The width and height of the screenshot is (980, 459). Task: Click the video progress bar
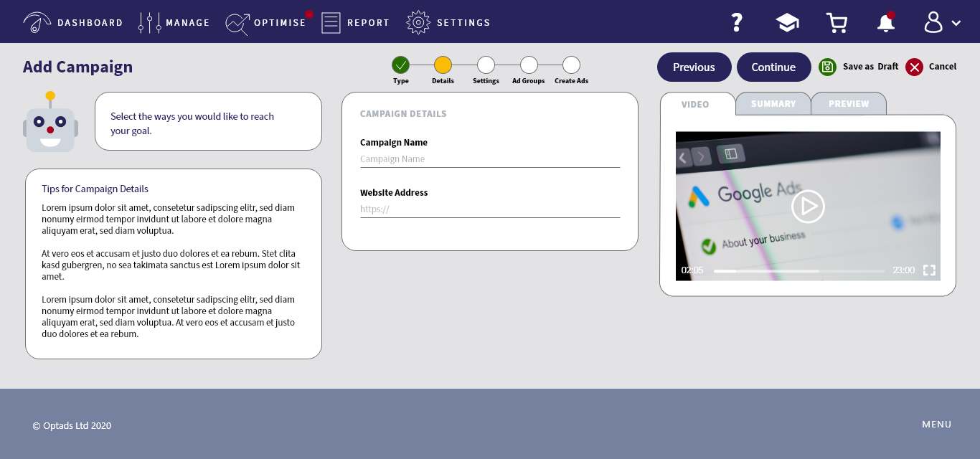click(799, 271)
